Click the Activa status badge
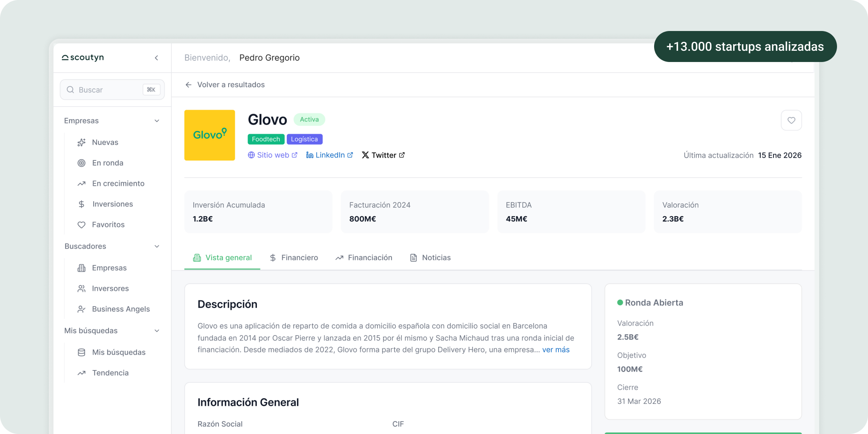868x434 pixels. click(309, 119)
